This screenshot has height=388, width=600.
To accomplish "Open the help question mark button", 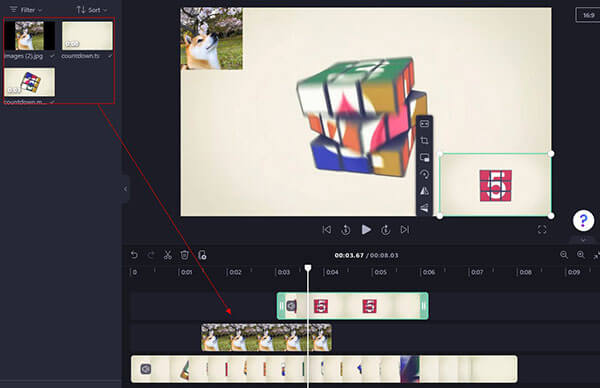I will 583,220.
